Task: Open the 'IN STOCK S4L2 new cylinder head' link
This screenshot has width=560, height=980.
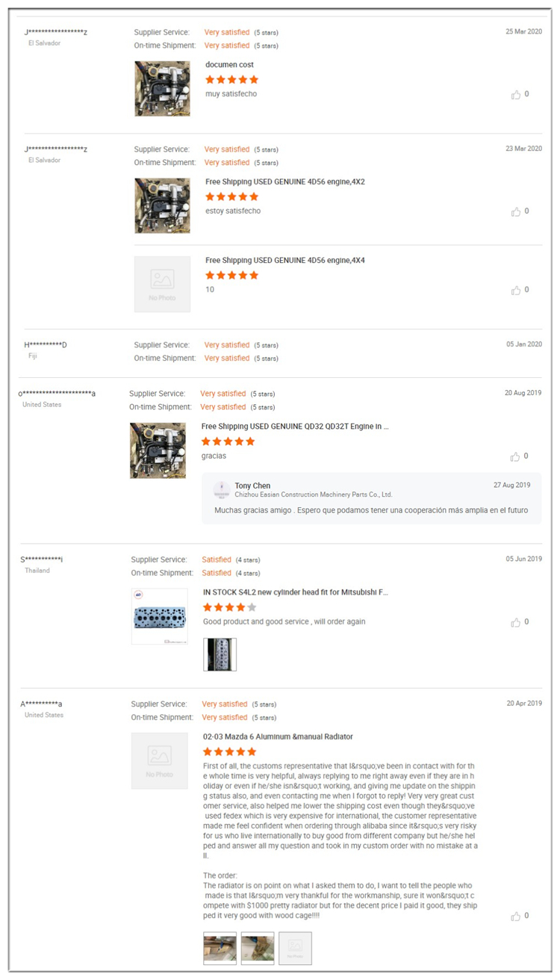Action: tap(296, 592)
